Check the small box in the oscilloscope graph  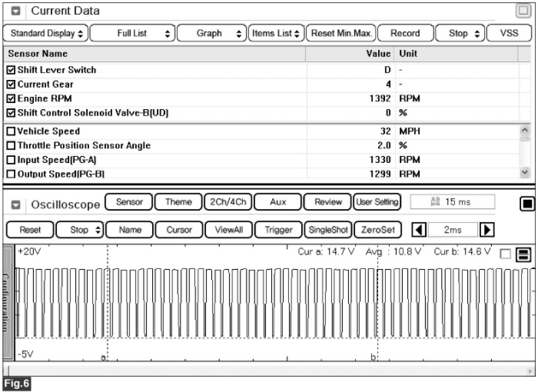[x=505, y=255]
